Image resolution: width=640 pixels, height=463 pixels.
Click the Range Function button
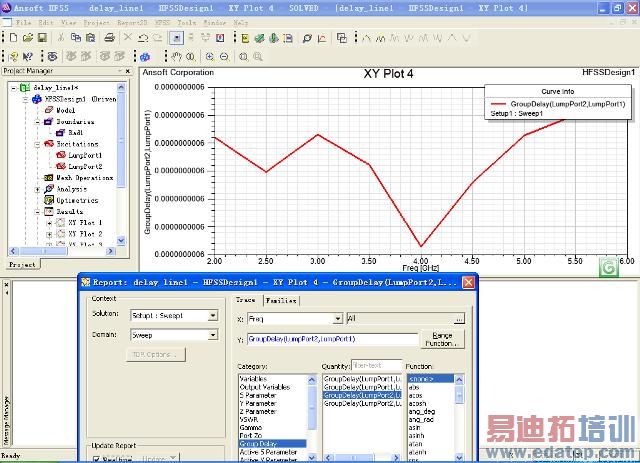442,339
